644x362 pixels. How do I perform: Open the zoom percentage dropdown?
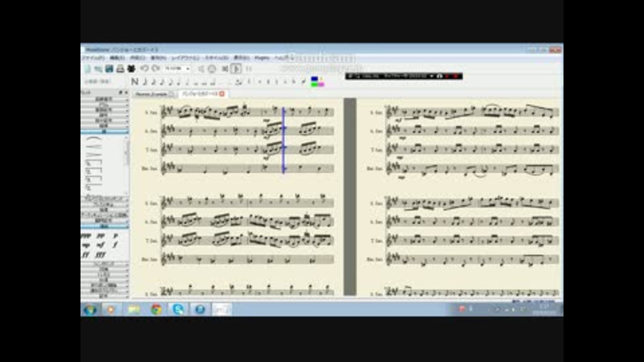[187, 68]
